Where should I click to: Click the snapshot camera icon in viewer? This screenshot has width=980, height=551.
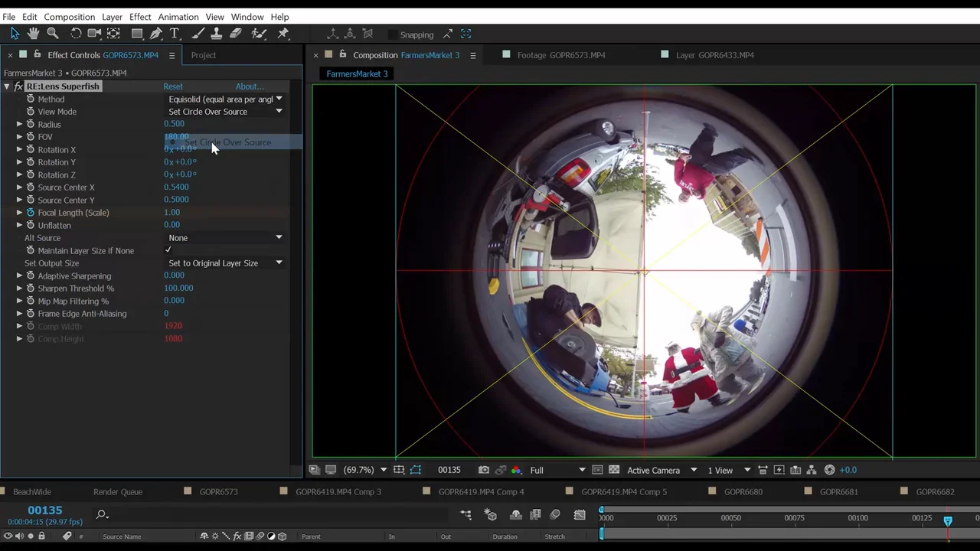point(484,470)
